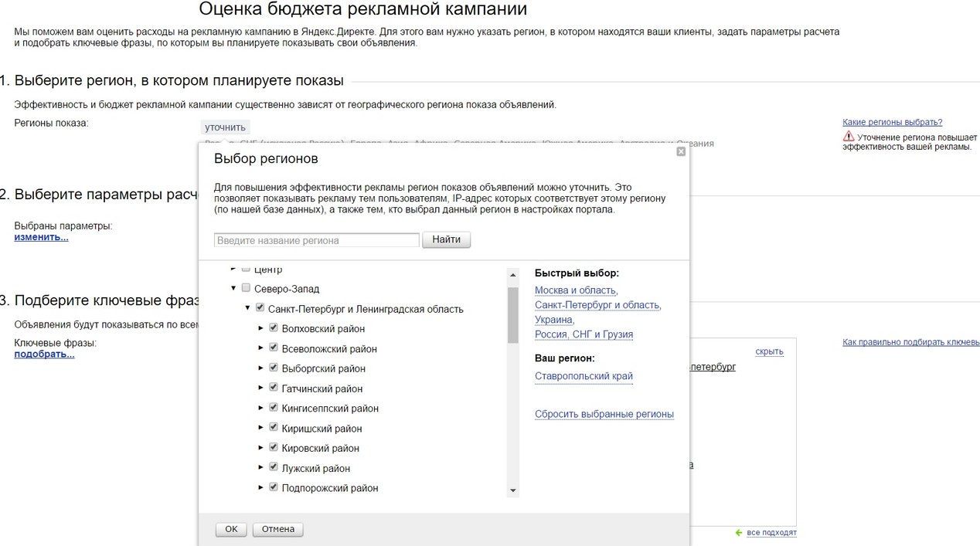Image resolution: width=980 pixels, height=546 pixels.
Task: Click Сбросить выбранные регионы link
Action: [x=604, y=414]
